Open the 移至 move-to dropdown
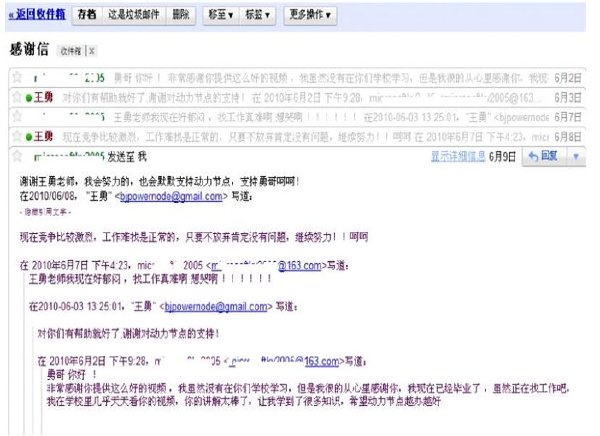Screen dimensions: 600x436 point(221,15)
